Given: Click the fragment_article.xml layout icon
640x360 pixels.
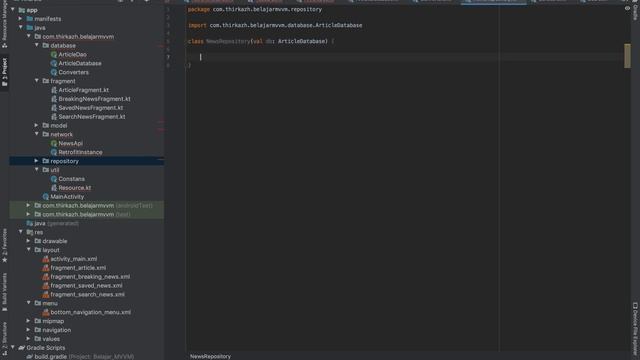Looking at the screenshot, I should pos(46,268).
